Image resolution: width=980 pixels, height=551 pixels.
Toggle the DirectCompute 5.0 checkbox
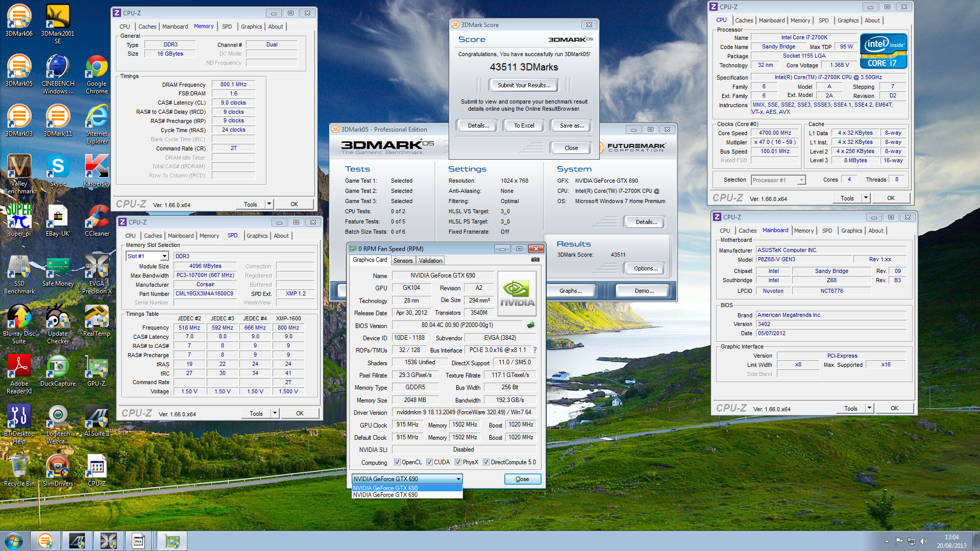[486, 462]
